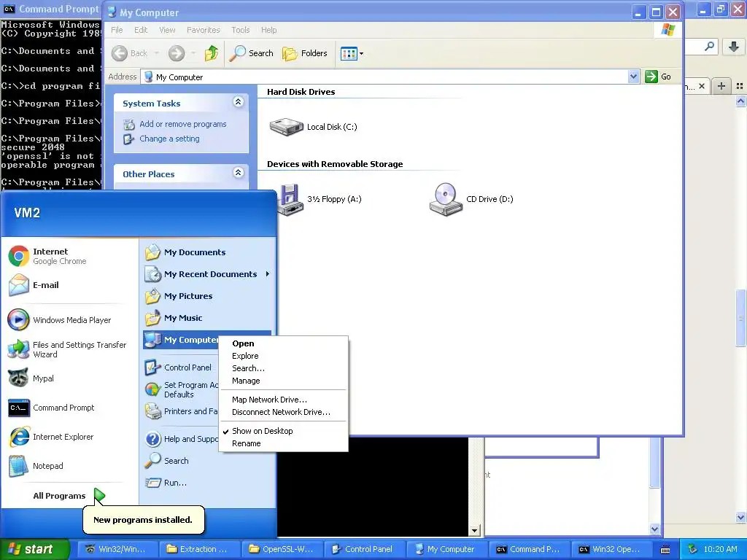Select CD Drive (D:)

pos(471,199)
